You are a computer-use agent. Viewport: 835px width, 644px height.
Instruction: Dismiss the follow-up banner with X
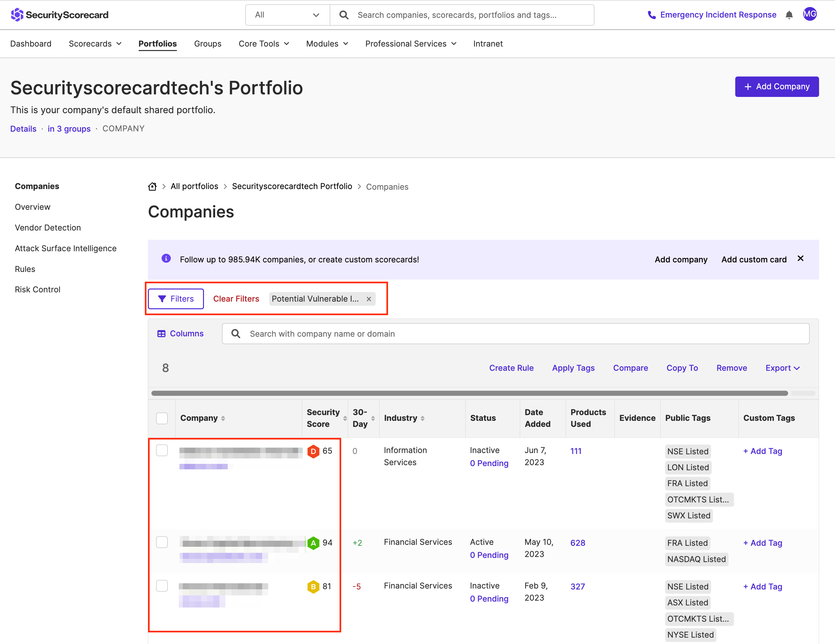(x=801, y=259)
